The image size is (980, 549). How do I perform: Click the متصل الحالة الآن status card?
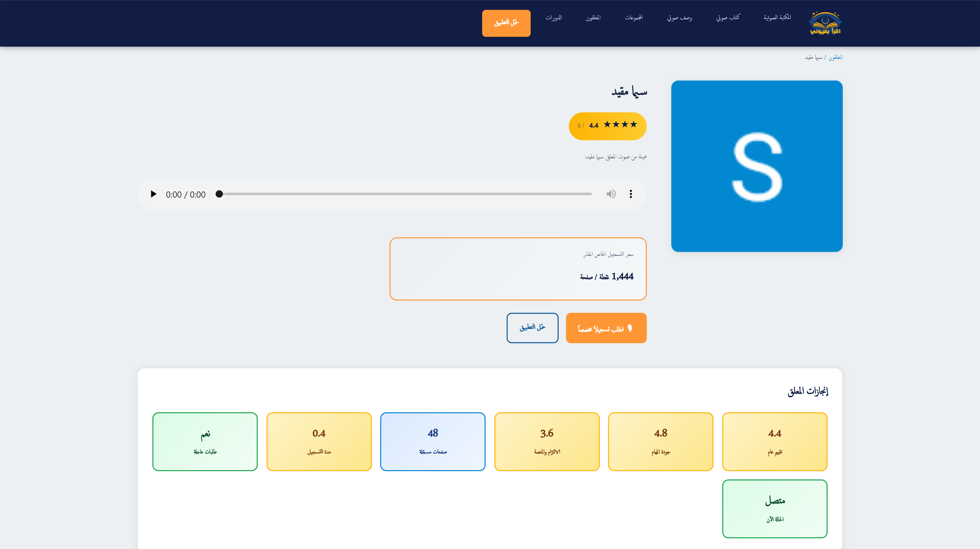(x=775, y=509)
